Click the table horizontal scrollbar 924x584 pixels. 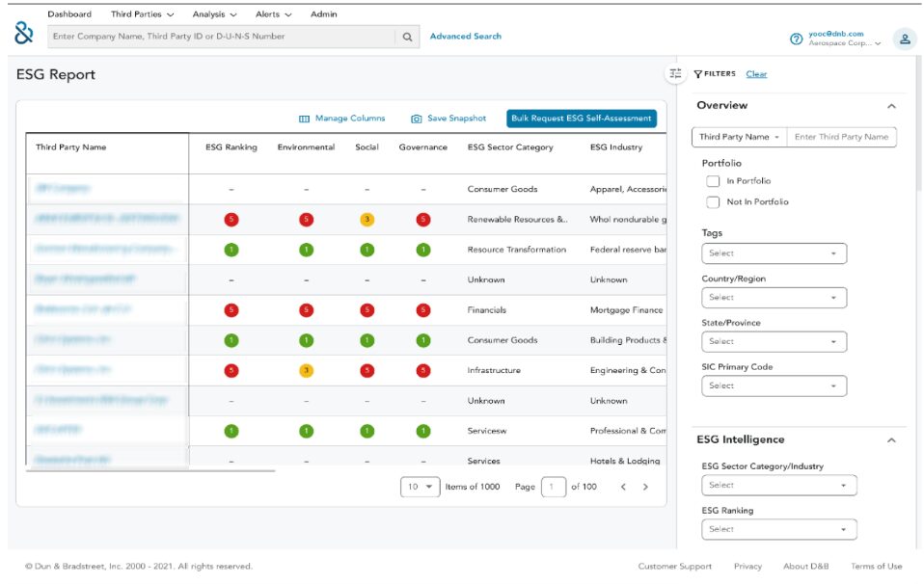(150, 471)
